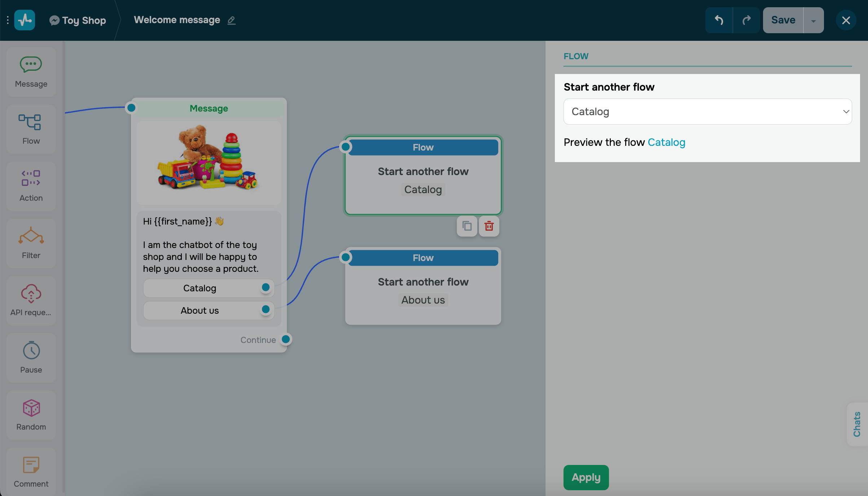Open the Start another flow dropdown
The width and height of the screenshot is (868, 496).
(x=707, y=112)
